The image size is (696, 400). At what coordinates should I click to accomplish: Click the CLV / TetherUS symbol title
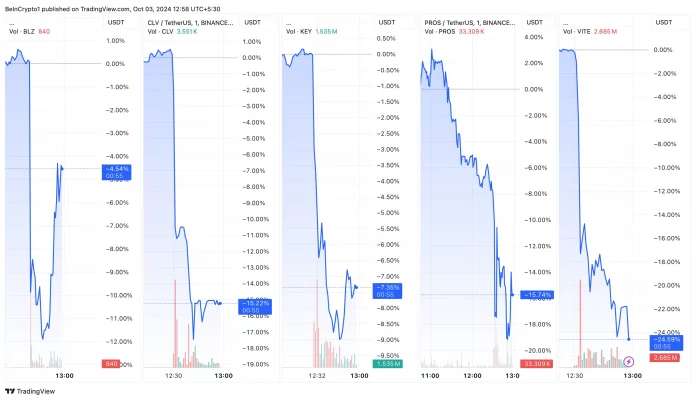188,21
